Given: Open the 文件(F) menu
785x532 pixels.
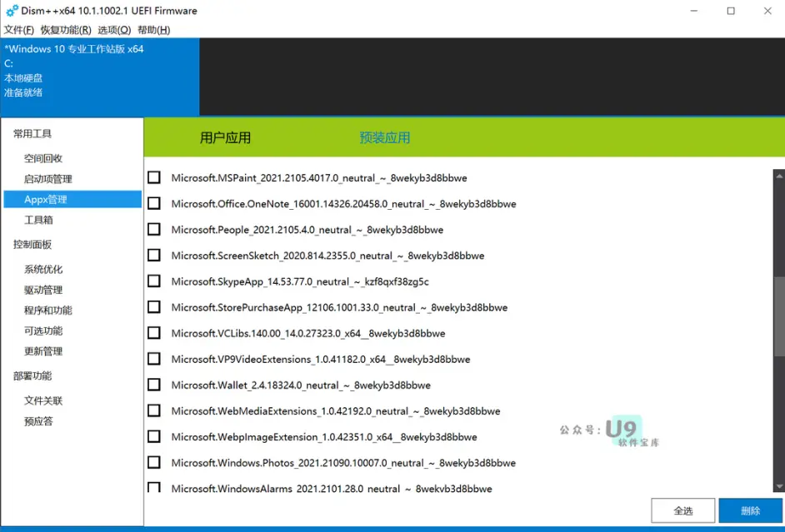Looking at the screenshot, I should pos(19,30).
